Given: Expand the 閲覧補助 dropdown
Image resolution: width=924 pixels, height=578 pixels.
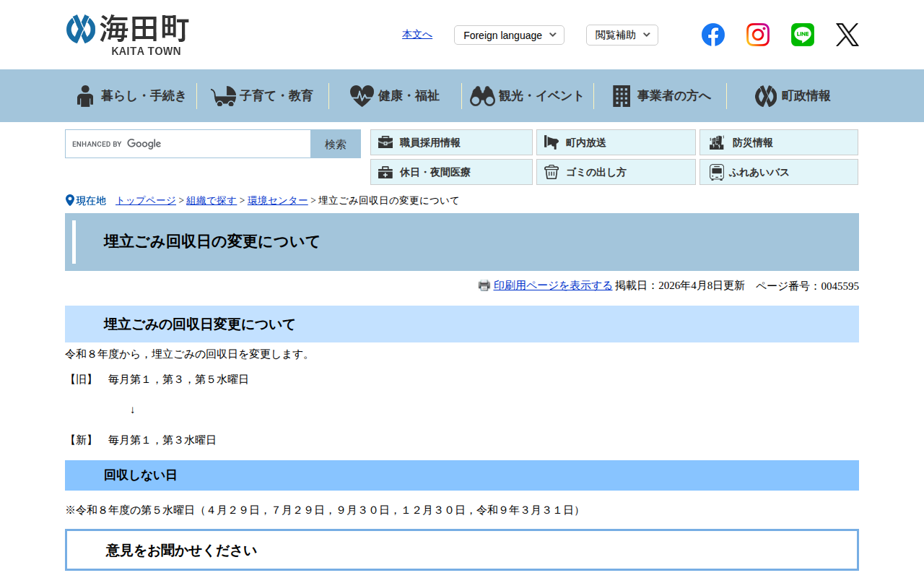Looking at the screenshot, I should [x=622, y=35].
